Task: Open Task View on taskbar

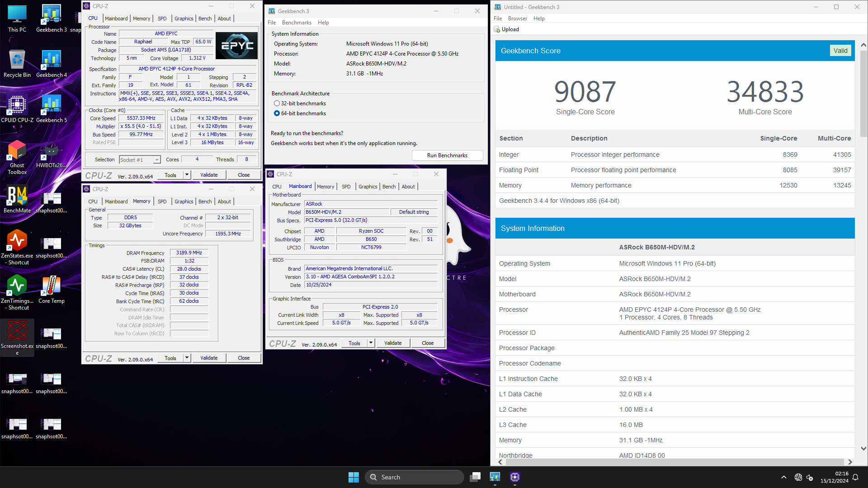Action: click(475, 477)
